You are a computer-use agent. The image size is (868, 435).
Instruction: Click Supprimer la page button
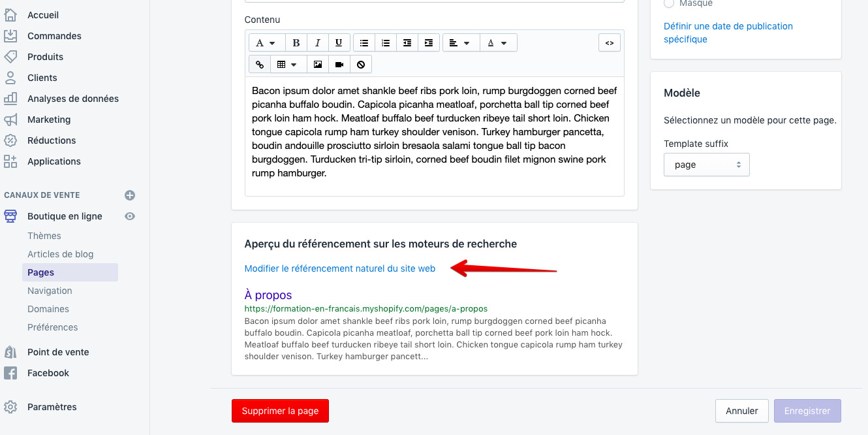280,411
